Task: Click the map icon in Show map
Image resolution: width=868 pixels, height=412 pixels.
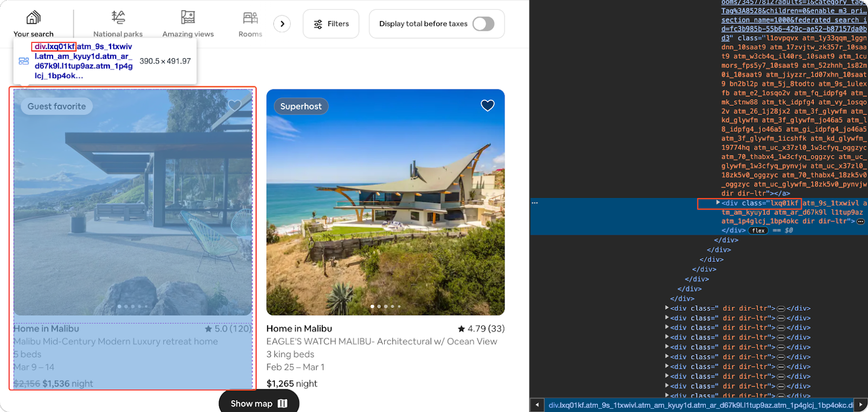Action: click(x=283, y=403)
